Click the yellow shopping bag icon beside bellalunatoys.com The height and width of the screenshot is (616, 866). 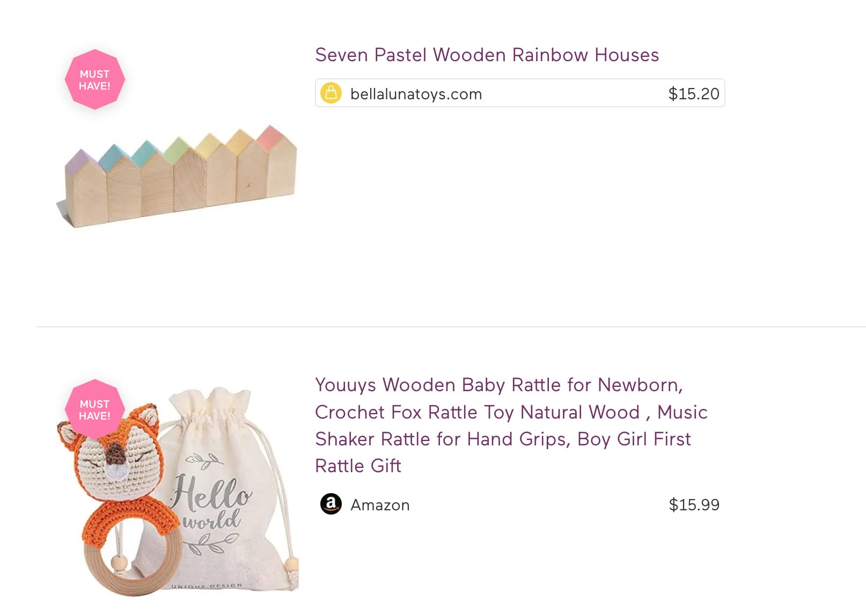click(332, 93)
